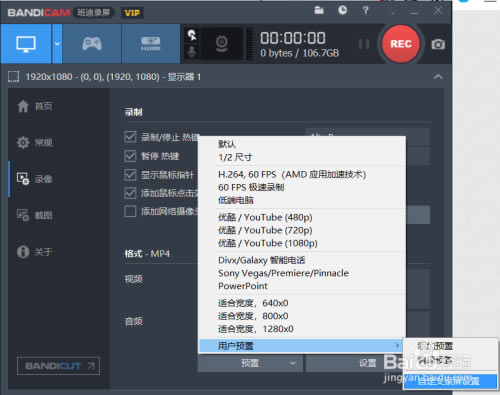Open the help question mark icon
Screen dimensions: 500x395
(x=366, y=10)
